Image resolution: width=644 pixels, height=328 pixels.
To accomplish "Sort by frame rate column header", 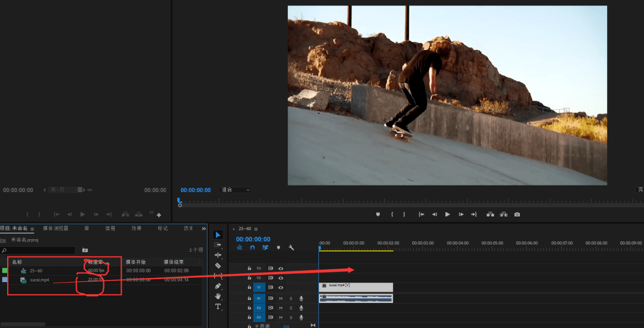I will pos(95,262).
